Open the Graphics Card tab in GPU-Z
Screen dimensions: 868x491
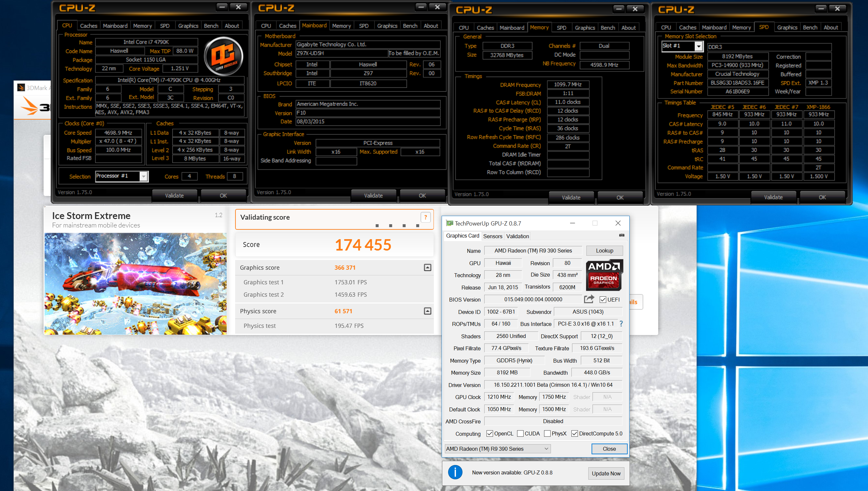462,236
